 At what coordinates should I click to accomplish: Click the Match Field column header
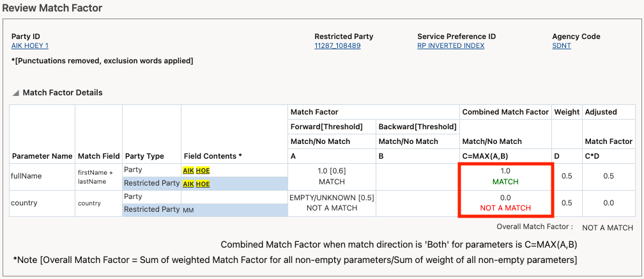[98, 155]
